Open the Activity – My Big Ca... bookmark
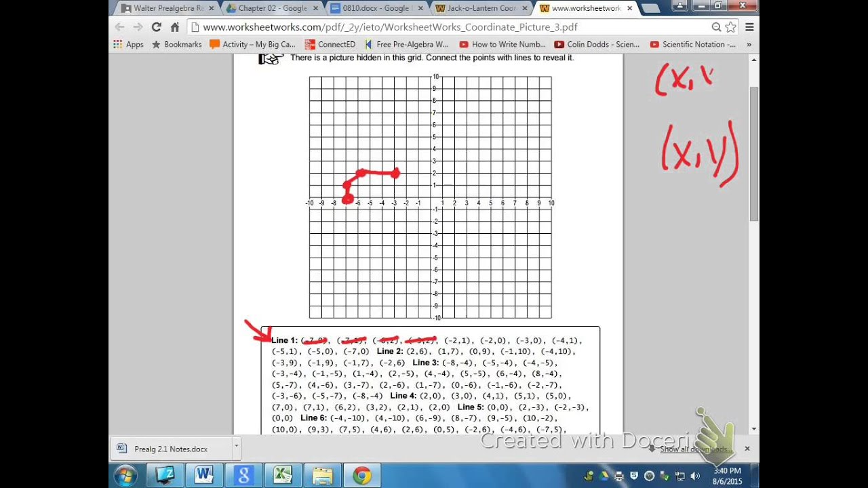868x488 pixels. click(253, 44)
